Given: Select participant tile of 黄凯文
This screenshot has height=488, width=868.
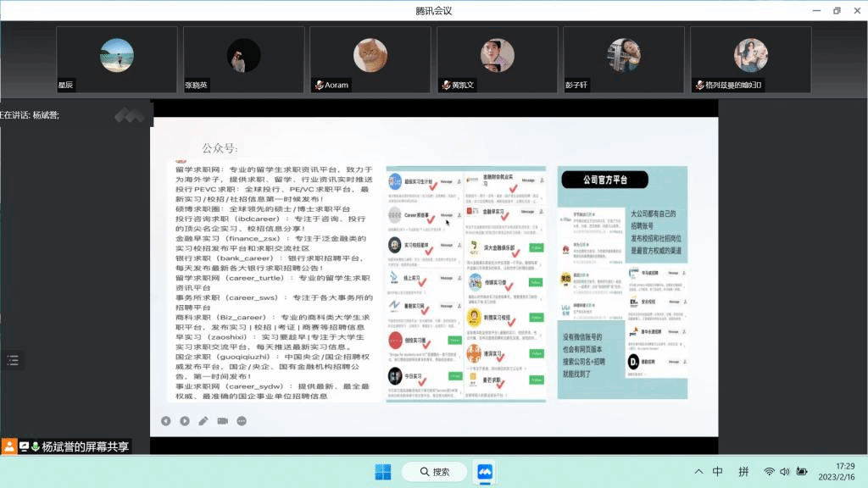Looking at the screenshot, I should tap(497, 58).
